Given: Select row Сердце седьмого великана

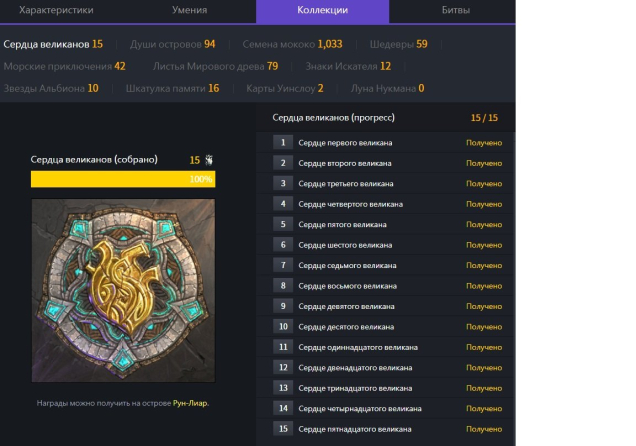Looking at the screenshot, I should coord(386,265).
